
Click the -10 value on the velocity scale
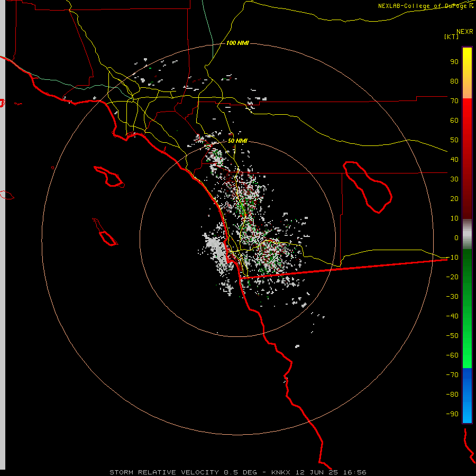point(452,258)
